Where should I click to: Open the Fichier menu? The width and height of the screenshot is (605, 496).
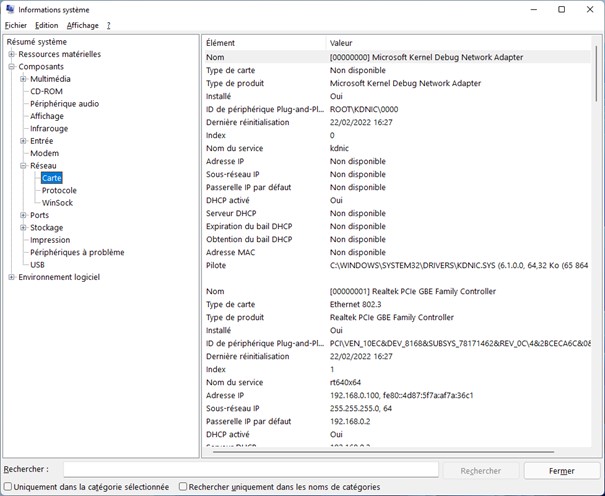point(15,25)
